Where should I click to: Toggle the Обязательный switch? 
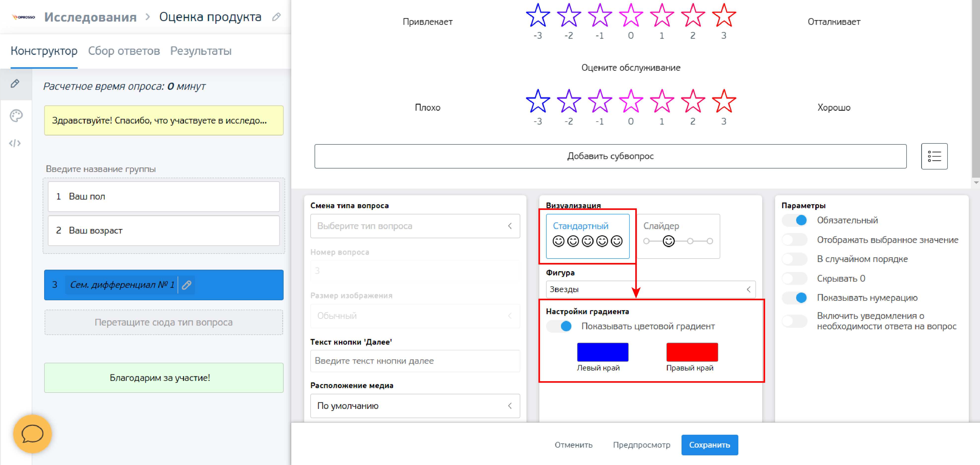click(794, 220)
